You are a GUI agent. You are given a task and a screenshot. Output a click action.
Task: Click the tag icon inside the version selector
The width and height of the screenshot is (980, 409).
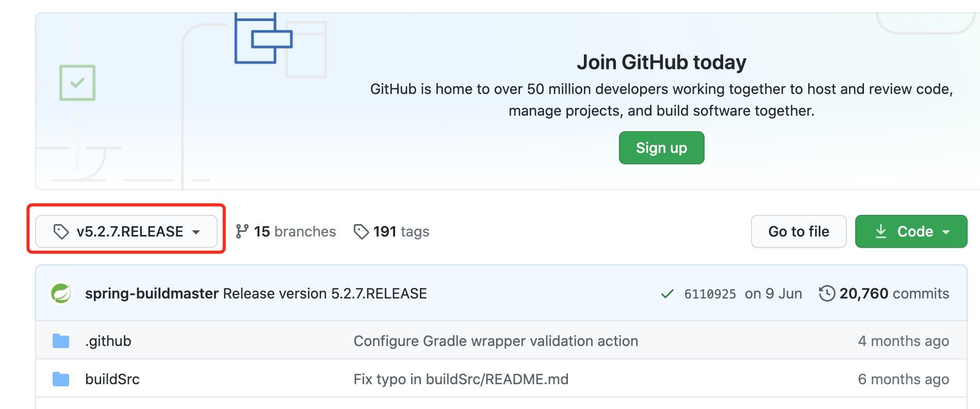(61, 231)
